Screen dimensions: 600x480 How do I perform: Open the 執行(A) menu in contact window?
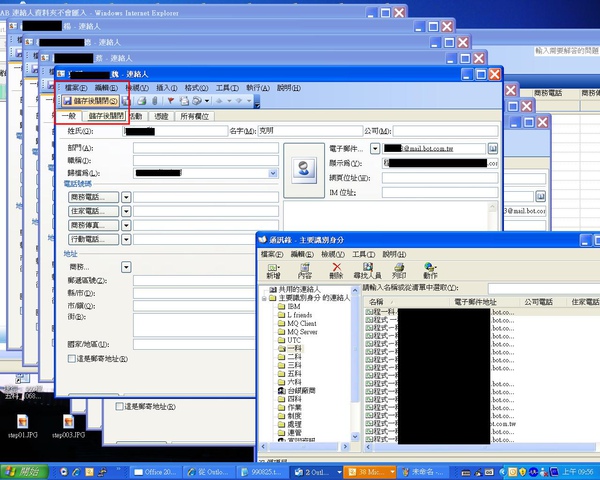point(258,88)
